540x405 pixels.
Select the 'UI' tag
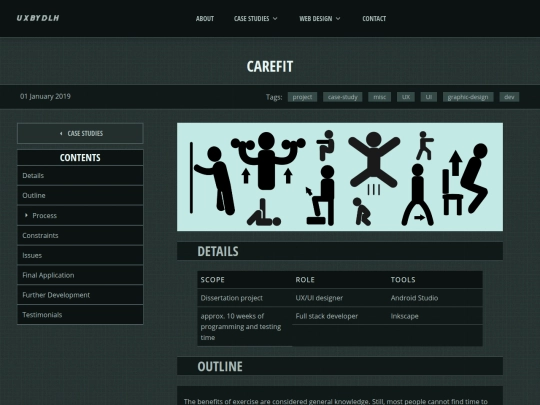coord(428,97)
